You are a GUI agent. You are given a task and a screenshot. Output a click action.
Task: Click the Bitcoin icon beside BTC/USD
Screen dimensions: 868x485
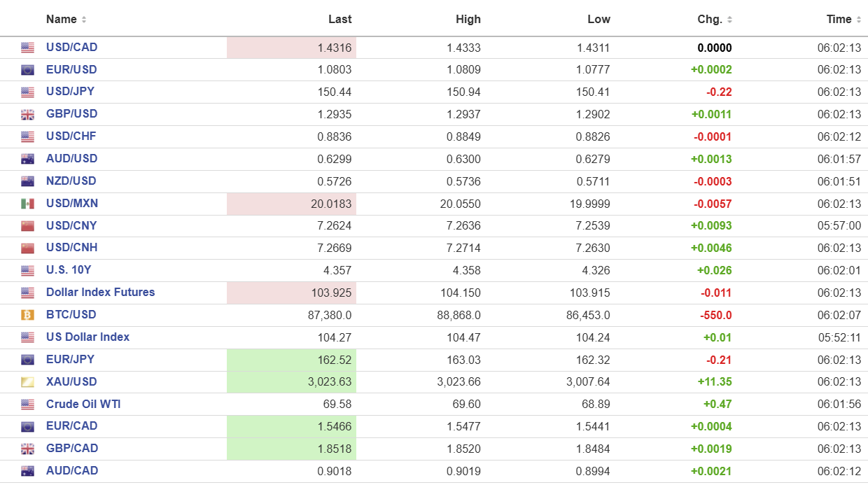pyautogui.click(x=27, y=316)
